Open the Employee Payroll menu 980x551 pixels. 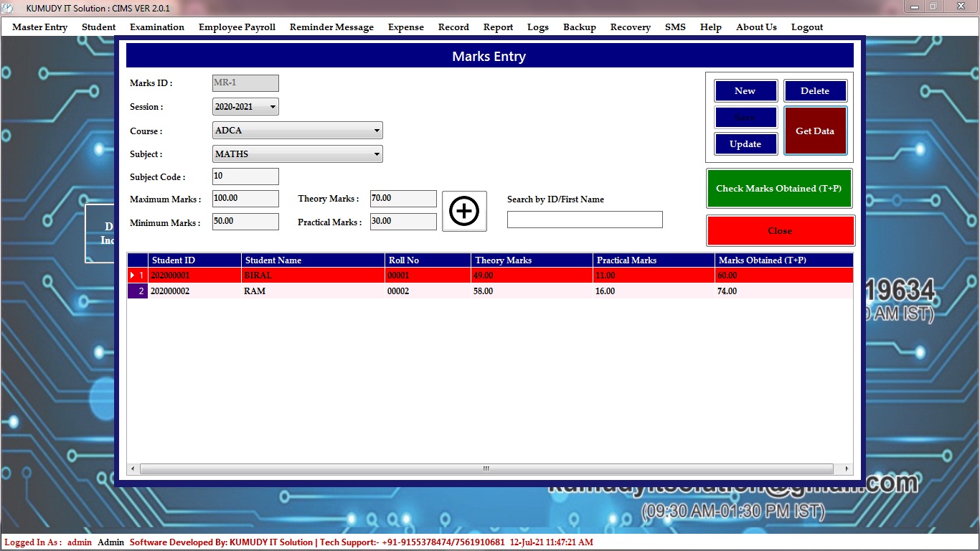click(237, 27)
